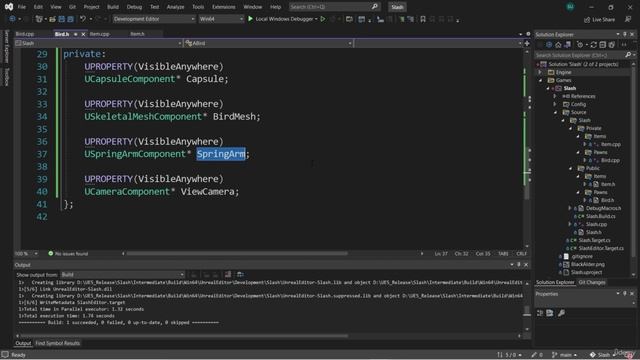Open the File menu

pyautogui.click(x=22, y=7)
